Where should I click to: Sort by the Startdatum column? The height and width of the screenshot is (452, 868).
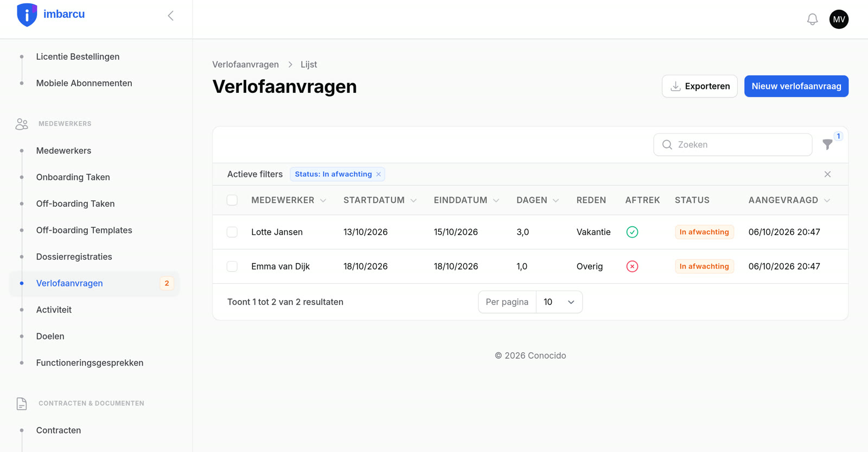pyautogui.click(x=380, y=200)
